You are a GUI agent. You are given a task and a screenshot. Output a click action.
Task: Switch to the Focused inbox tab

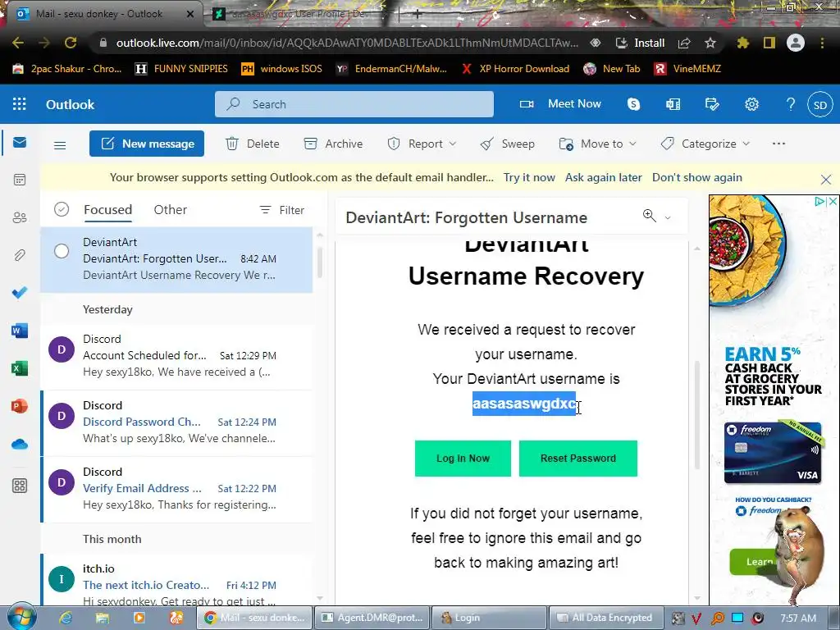point(107,209)
